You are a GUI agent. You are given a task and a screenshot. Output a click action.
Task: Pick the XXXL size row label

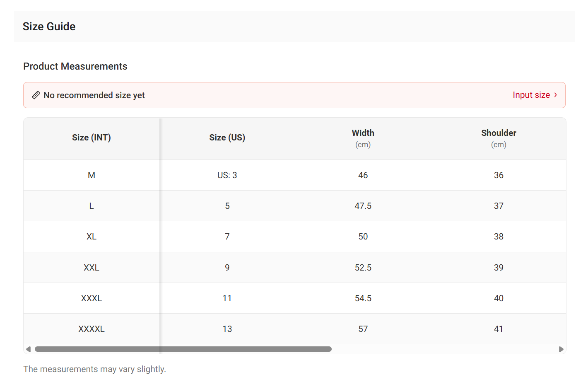tap(92, 298)
